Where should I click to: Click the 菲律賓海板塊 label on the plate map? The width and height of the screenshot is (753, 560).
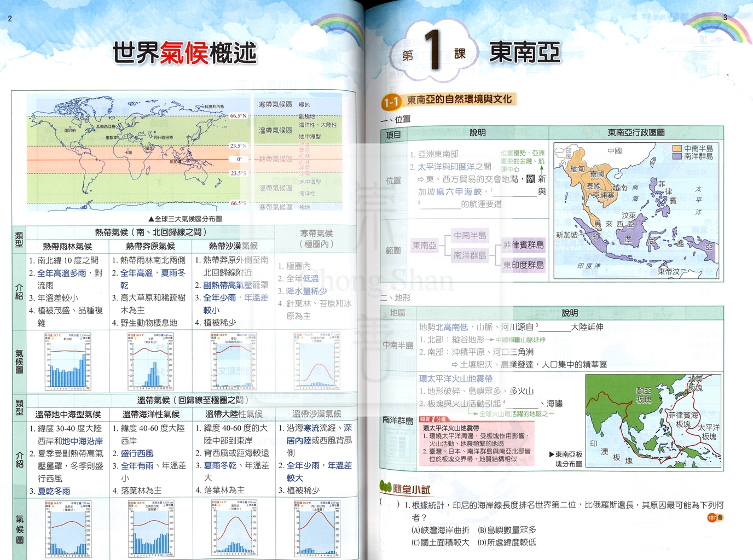click(x=683, y=419)
